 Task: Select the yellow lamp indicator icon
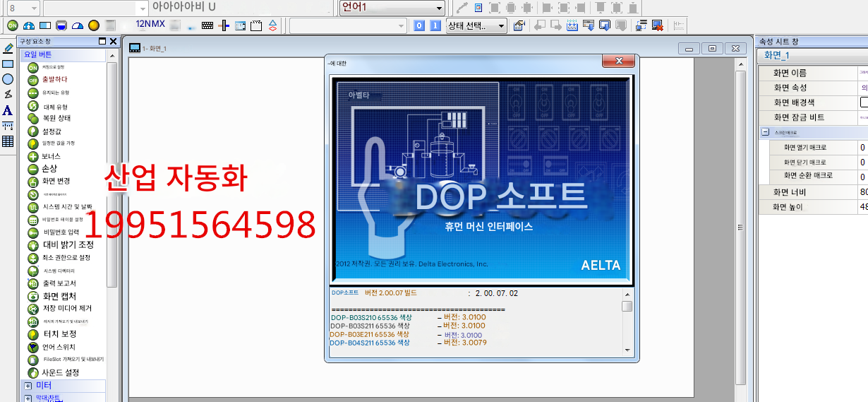coord(94,25)
